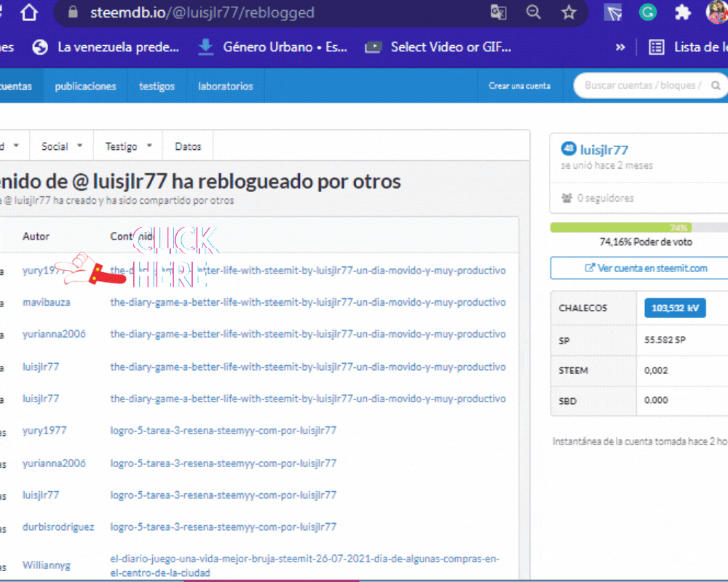The width and height of the screenshot is (728, 582).
Task: Open the el-diario-juego-una-vida-mejor post link
Action: (x=304, y=566)
